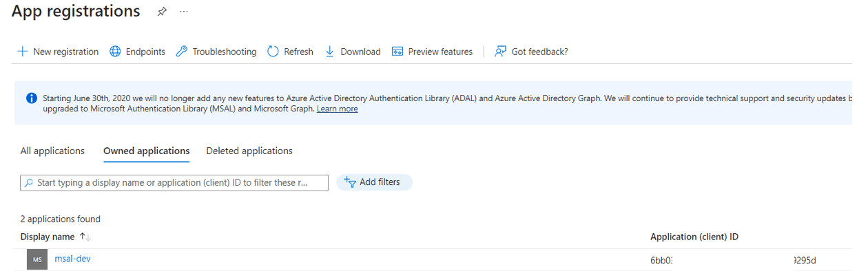Viewport: 868px width, 271px height.
Task: Toggle Display name sort arrows
Action: (x=85, y=237)
